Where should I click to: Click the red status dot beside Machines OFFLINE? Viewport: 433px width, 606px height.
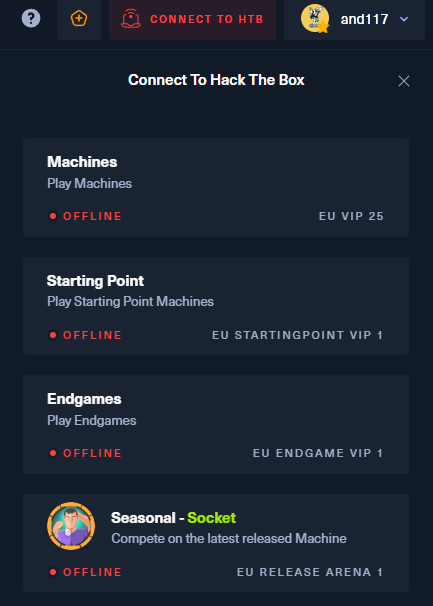(53, 216)
